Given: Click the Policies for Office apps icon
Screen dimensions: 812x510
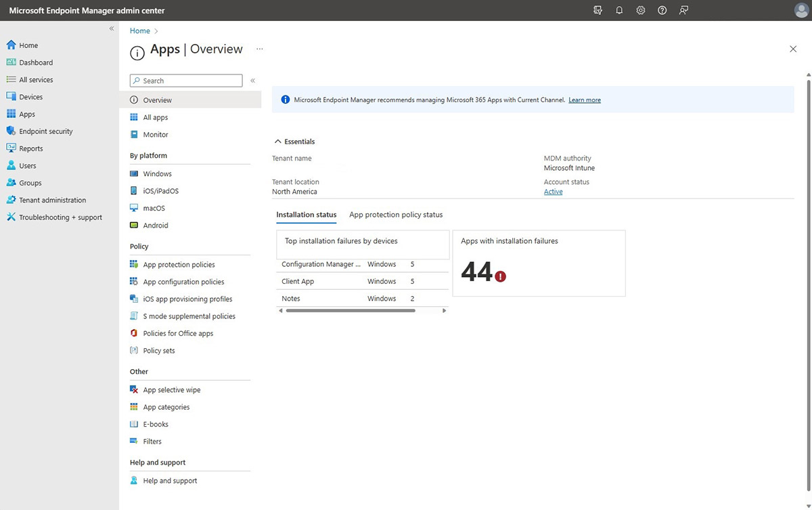Looking at the screenshot, I should [134, 333].
